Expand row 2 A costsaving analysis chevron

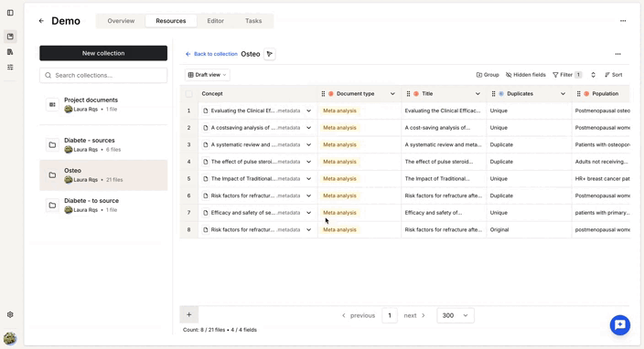coord(308,128)
